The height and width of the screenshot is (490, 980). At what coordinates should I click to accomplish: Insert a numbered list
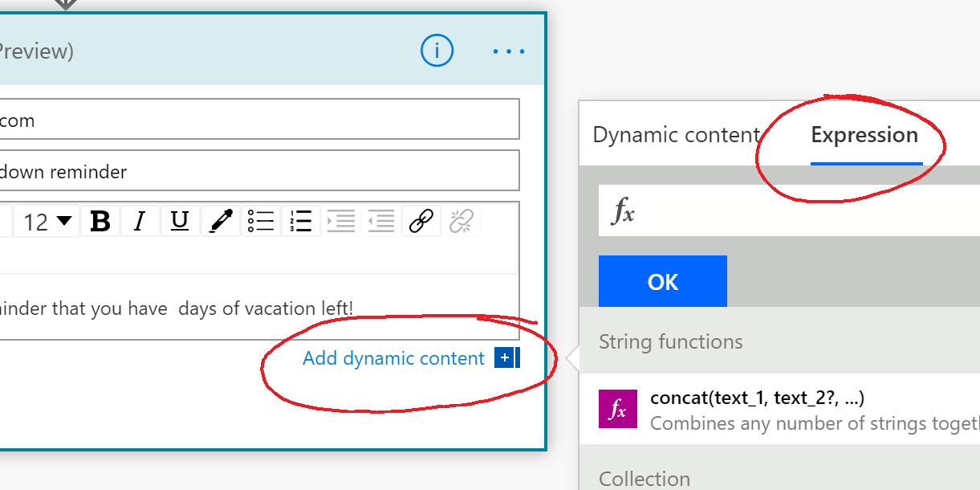[x=300, y=222]
